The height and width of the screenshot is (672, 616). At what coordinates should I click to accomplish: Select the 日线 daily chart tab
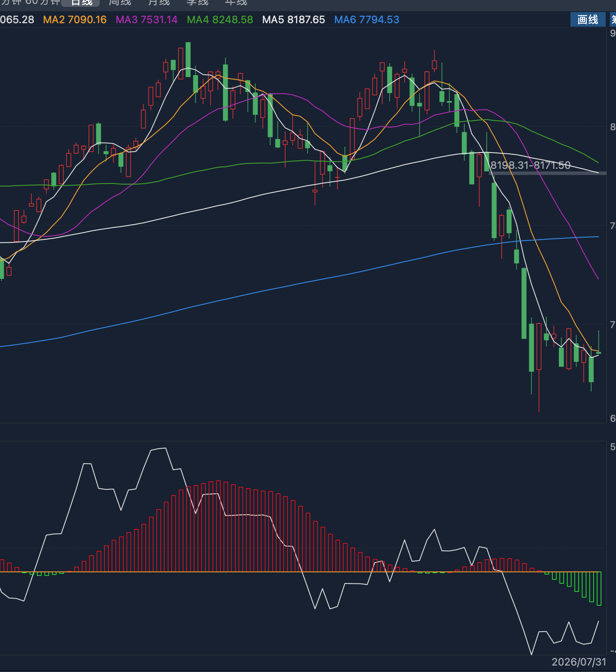tap(82, 3)
